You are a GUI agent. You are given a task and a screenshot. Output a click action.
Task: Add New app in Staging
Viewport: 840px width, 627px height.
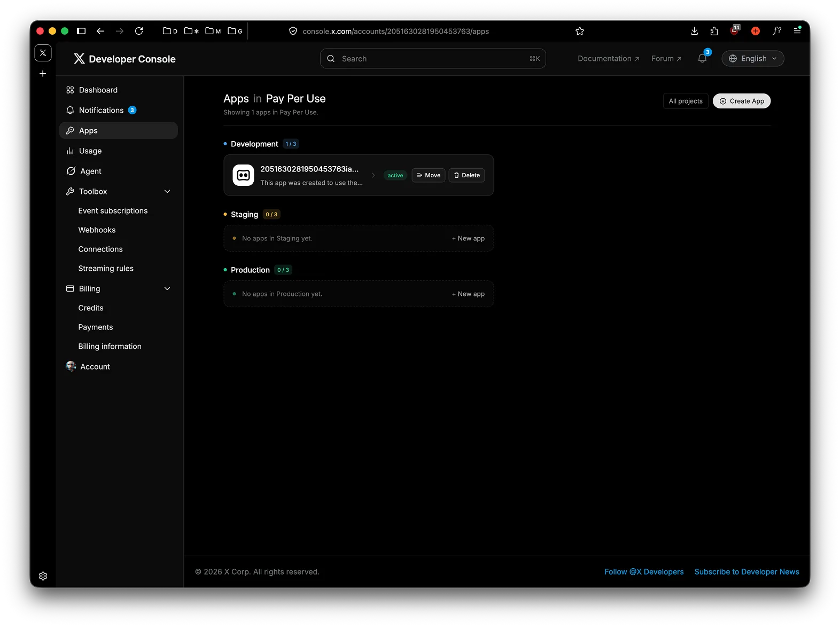click(468, 238)
